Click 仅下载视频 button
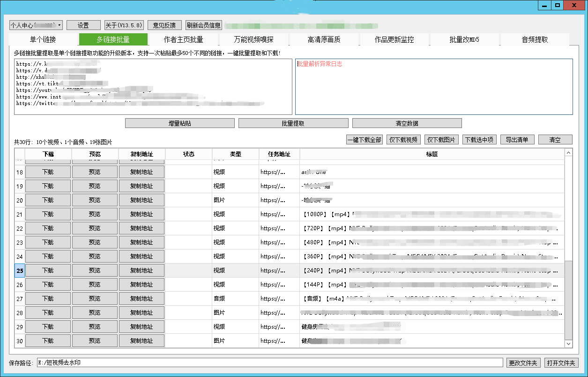 [403, 140]
